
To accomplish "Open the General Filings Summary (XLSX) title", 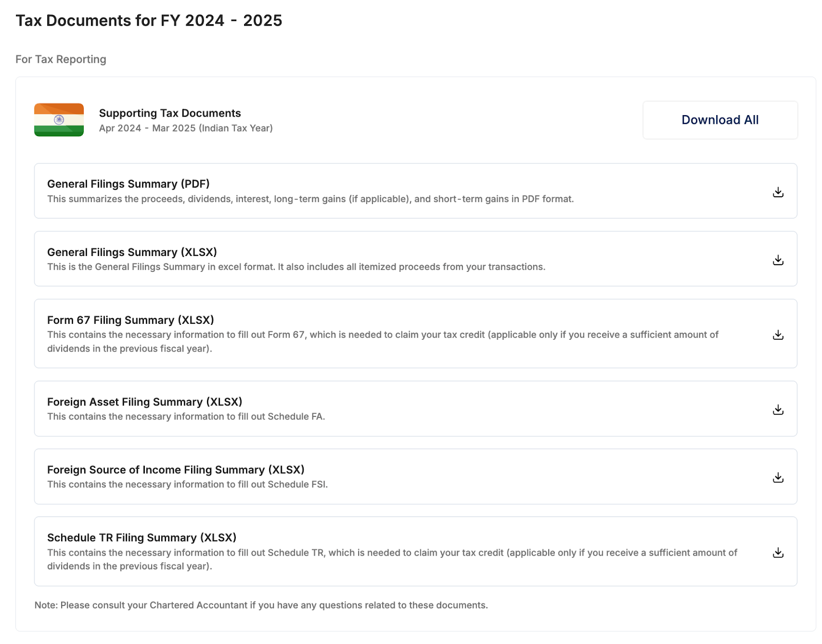I will click(132, 252).
